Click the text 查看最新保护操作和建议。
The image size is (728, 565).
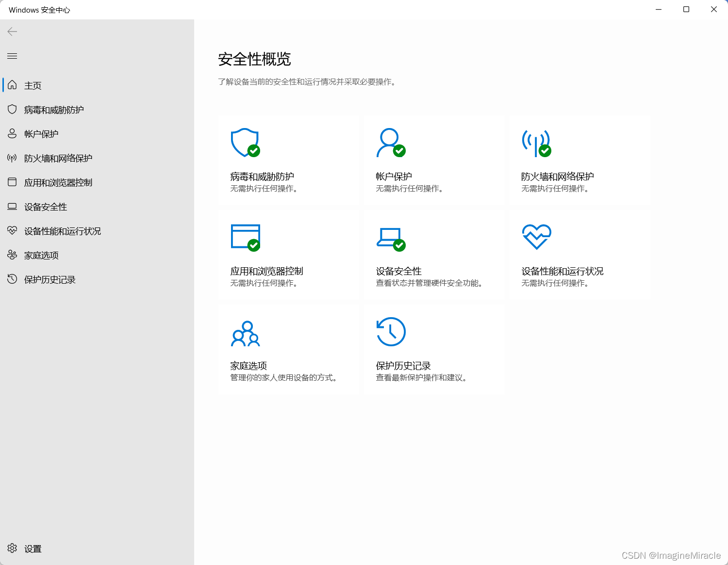click(422, 378)
